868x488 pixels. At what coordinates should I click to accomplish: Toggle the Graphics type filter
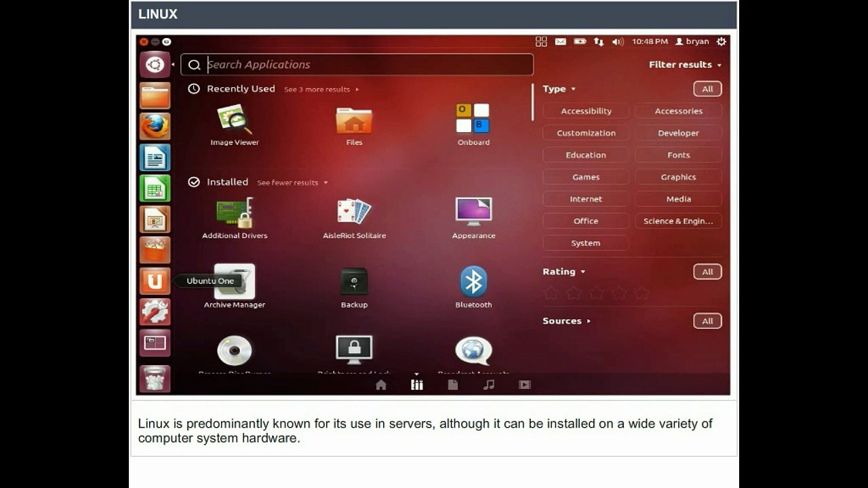pos(678,177)
